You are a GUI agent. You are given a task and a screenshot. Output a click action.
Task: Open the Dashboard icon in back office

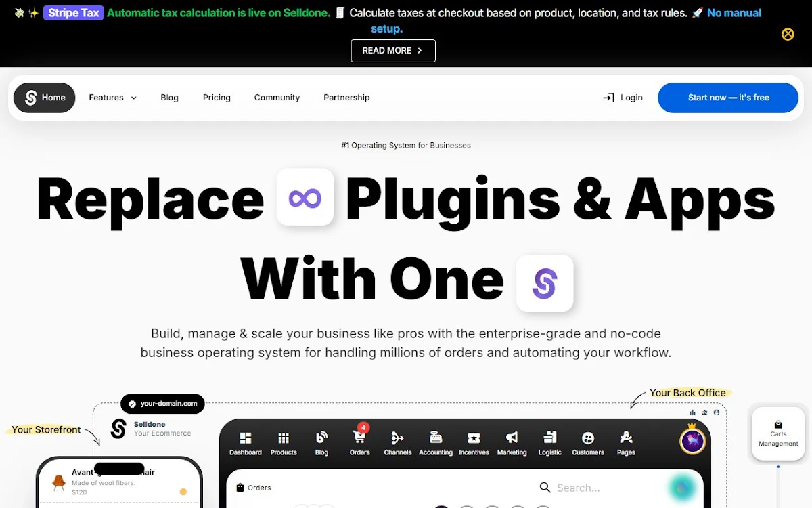[x=245, y=438]
